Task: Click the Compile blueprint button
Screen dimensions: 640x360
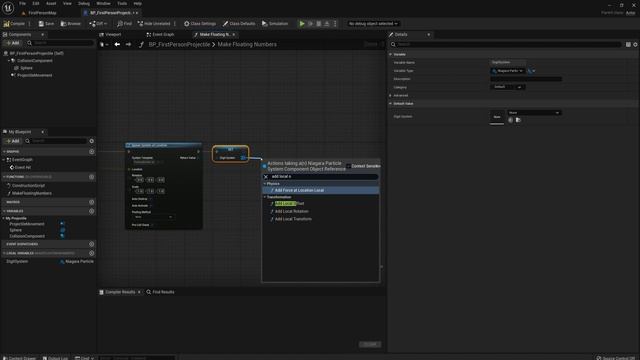Action: [14, 24]
